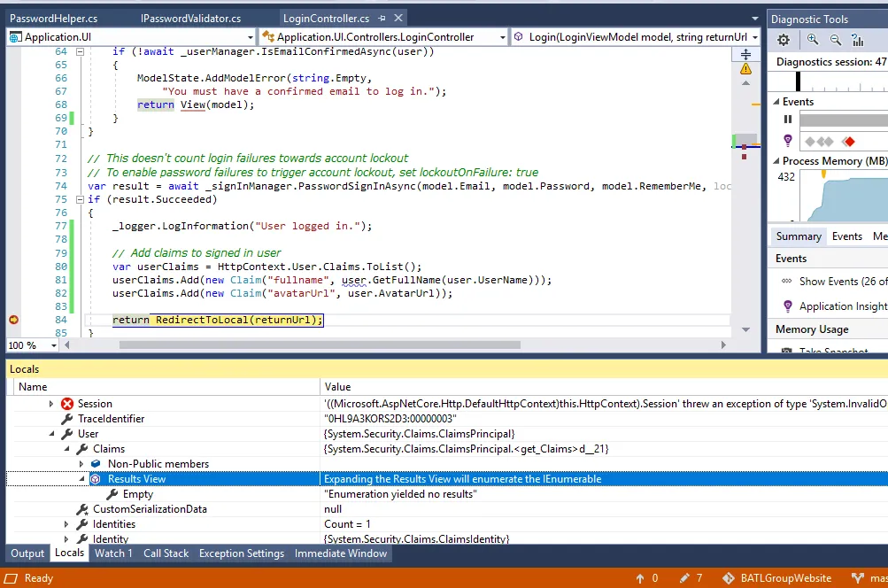Open the Immediate Window tab
Screen dimensions: 888x588
click(341, 553)
